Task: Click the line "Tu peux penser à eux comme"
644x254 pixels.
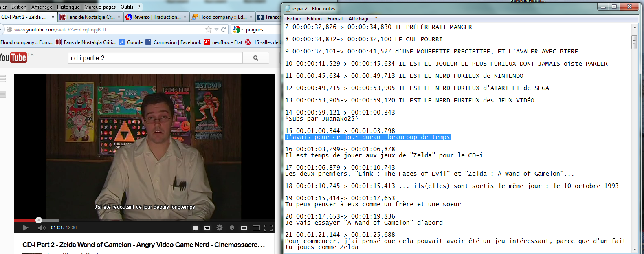Action: pyautogui.click(x=373, y=204)
